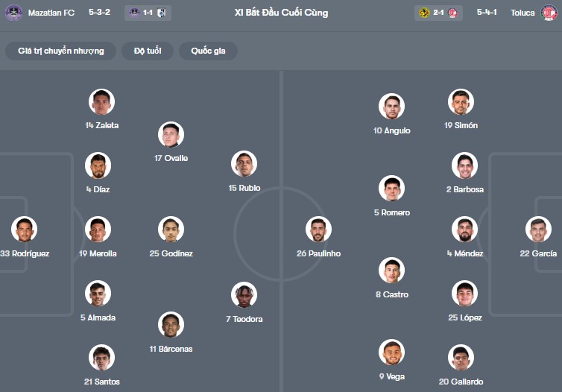Click the Mazatlan FC club crest
Viewport: 562px width, 392px height.
click(x=13, y=13)
